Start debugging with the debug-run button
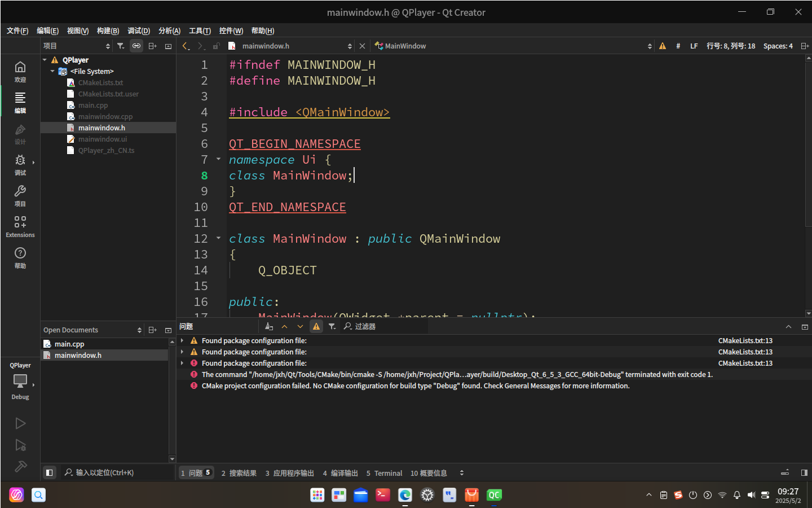 pyautogui.click(x=20, y=445)
